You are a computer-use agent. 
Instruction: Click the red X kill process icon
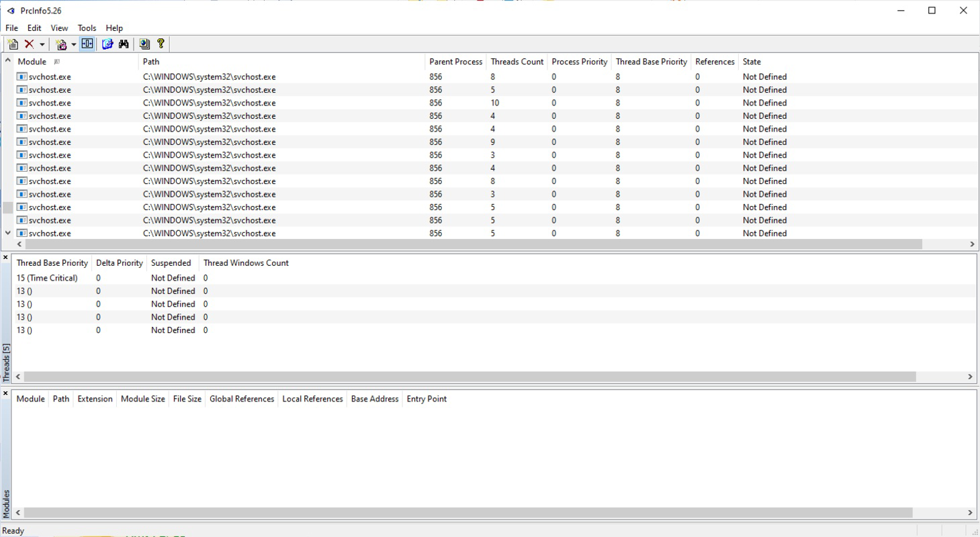29,44
